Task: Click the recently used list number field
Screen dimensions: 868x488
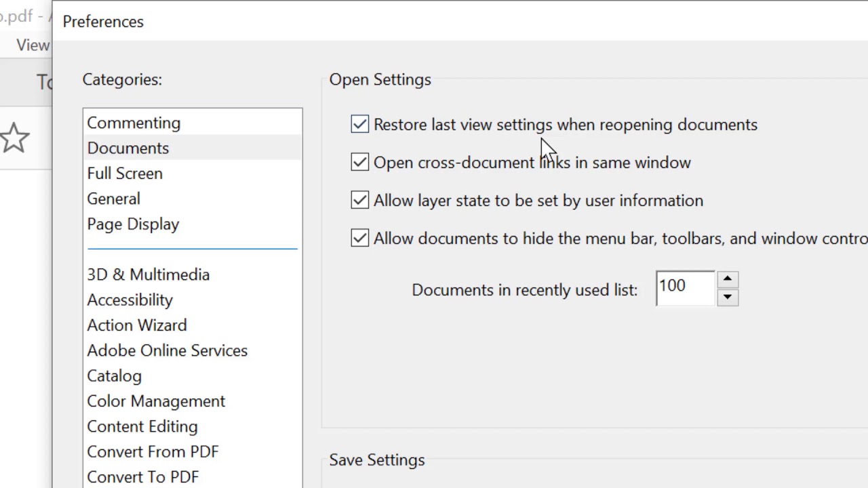Action: [685, 287]
